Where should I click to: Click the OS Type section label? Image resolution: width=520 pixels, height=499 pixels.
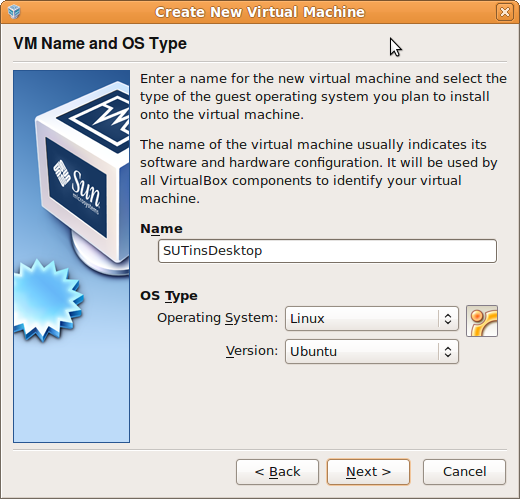pyautogui.click(x=169, y=296)
